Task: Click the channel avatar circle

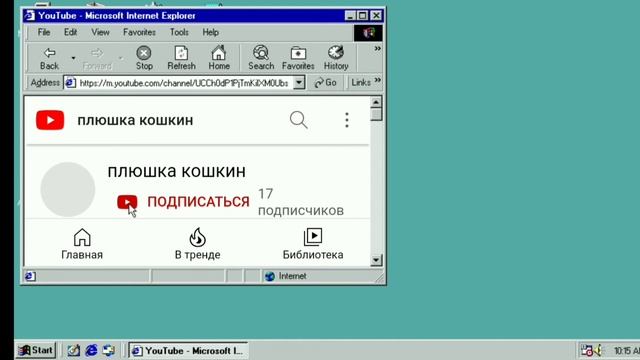Action: point(68,189)
